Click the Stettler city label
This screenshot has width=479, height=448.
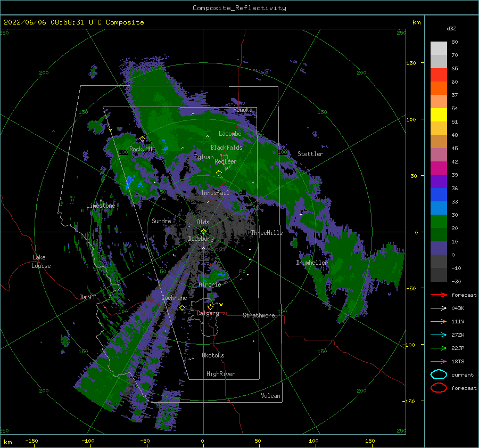pyautogui.click(x=310, y=154)
